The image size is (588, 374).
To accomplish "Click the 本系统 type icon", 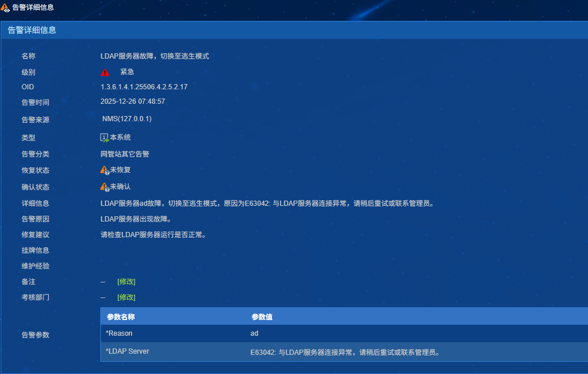I will pos(104,137).
